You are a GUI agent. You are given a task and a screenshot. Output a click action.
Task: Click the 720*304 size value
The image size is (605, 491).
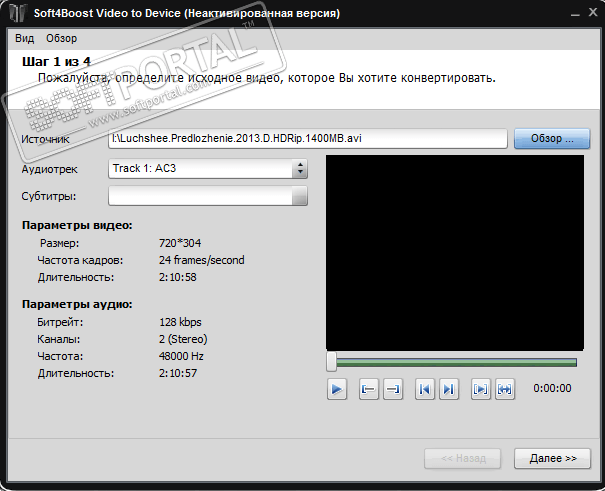pyautogui.click(x=180, y=243)
